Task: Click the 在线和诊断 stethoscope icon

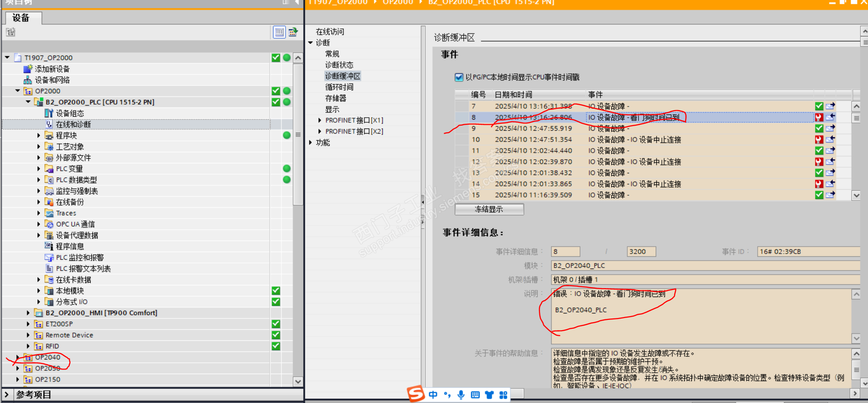Action: pyautogui.click(x=49, y=124)
